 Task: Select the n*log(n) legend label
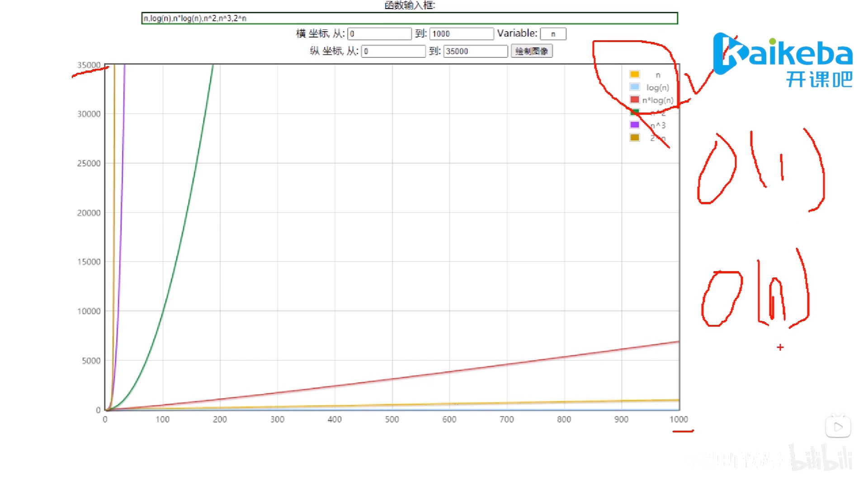658,100
